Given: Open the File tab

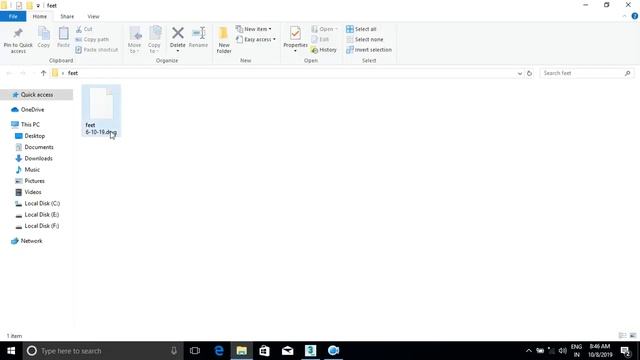Looking at the screenshot, I should pyautogui.click(x=13, y=16).
